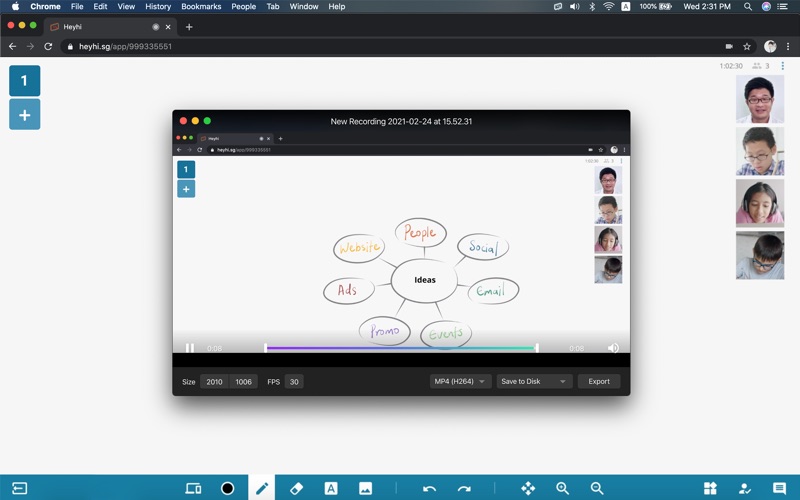Reload the heyhi.sg page

coord(48,46)
